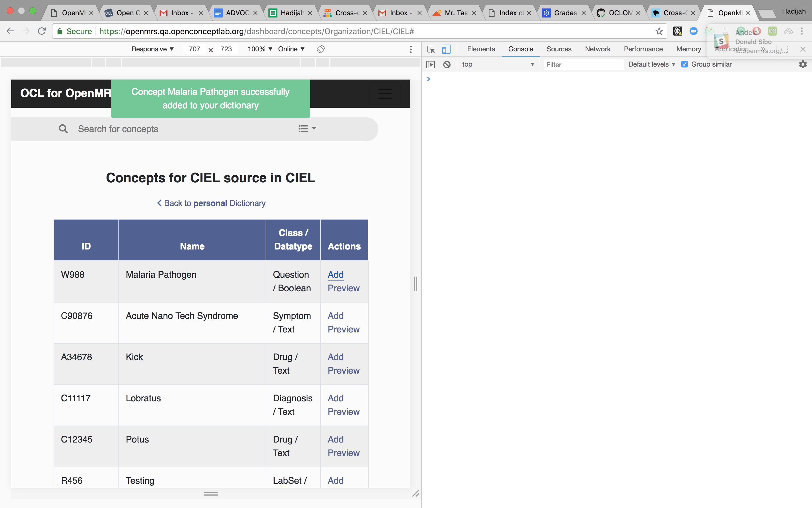Screen dimensions: 812x508
Task: Grab the viewport right resize handle
Action: pyautogui.click(x=415, y=284)
